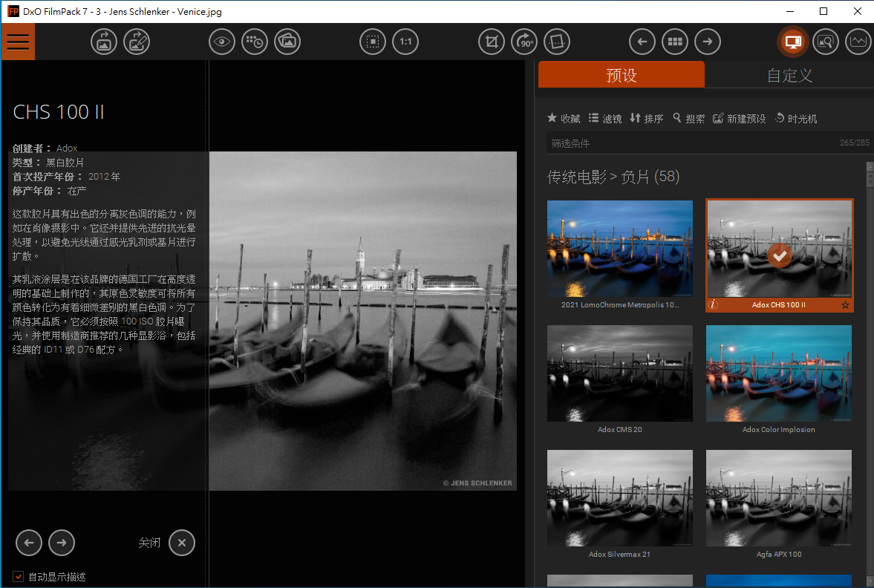874x588 pixels.
Task: Open the loupe navigator icon
Action: coord(826,42)
